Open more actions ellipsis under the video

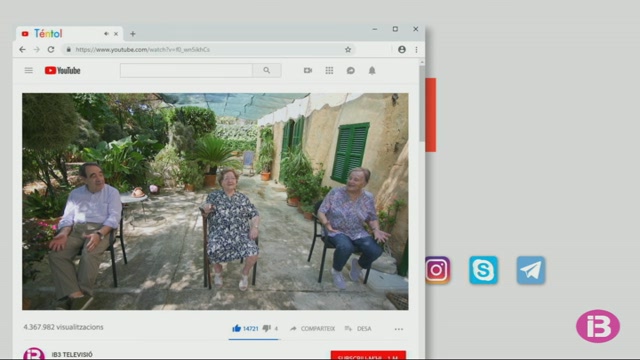399,329
